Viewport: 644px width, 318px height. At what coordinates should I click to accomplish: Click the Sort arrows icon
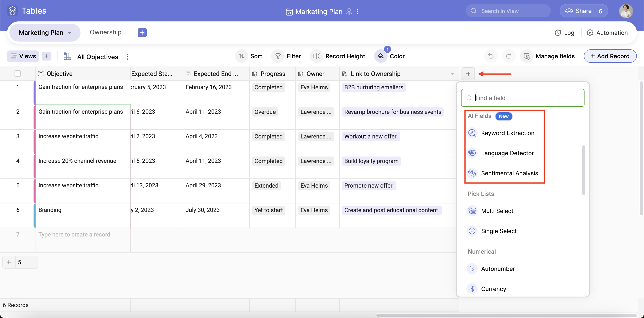pos(241,56)
